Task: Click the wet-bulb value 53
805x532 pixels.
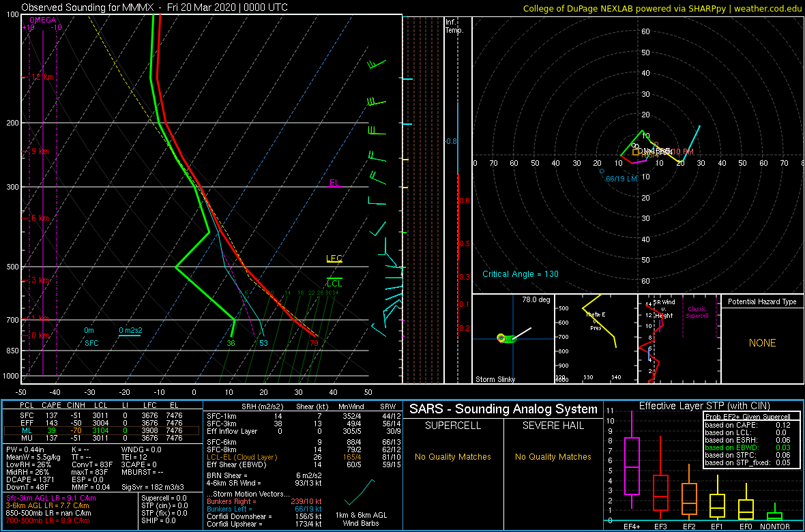Action: (x=263, y=342)
